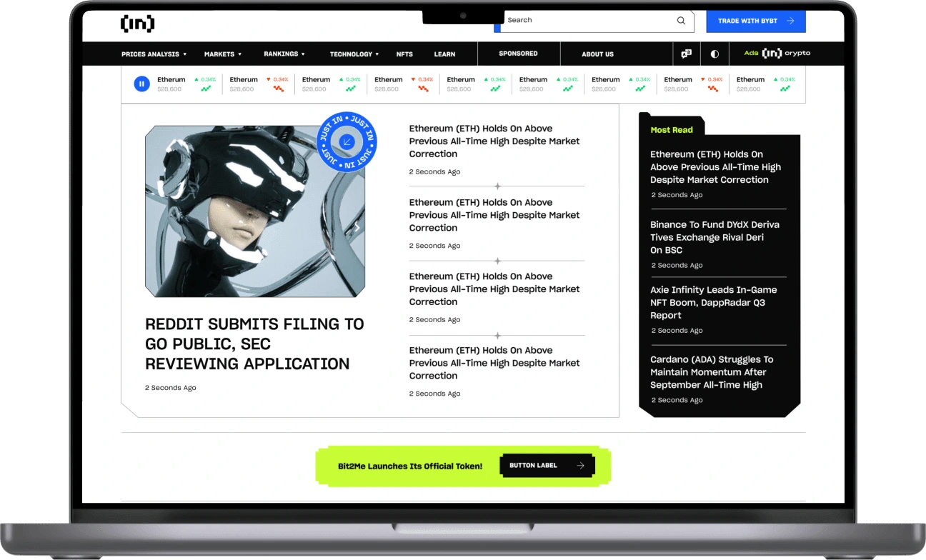
Task: Open Most Read Ethereum Holds On article
Action: (715, 167)
